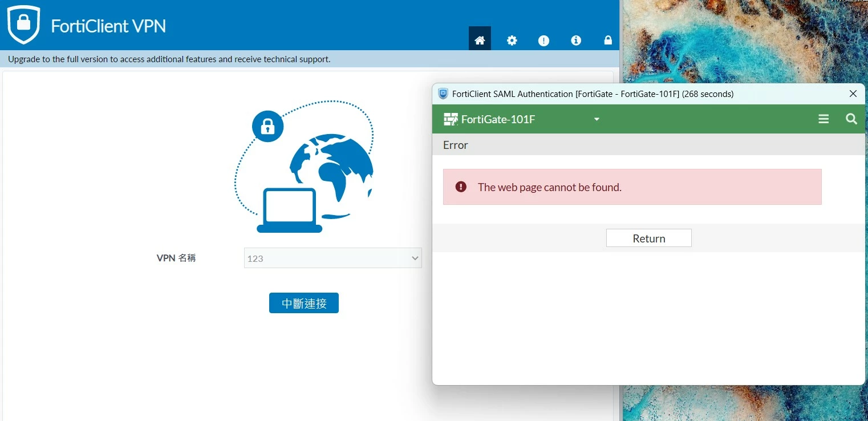This screenshot has height=421, width=868.
Task: Click the globe and laptop illustration
Action: 304,167
